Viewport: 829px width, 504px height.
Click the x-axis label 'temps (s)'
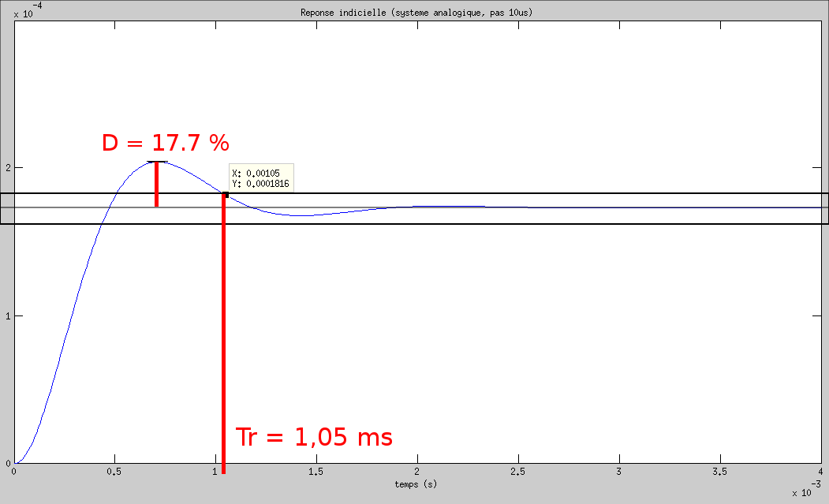click(416, 484)
